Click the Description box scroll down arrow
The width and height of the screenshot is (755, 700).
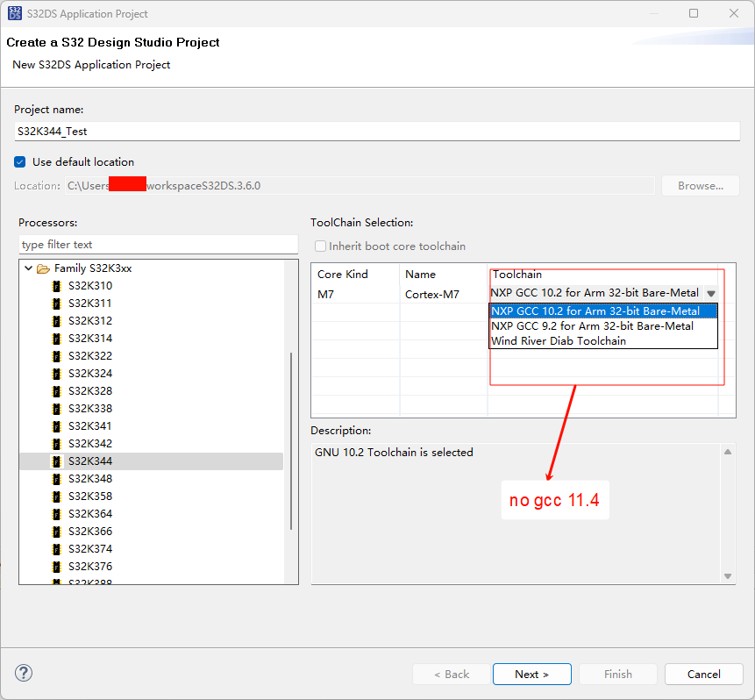pos(728,576)
